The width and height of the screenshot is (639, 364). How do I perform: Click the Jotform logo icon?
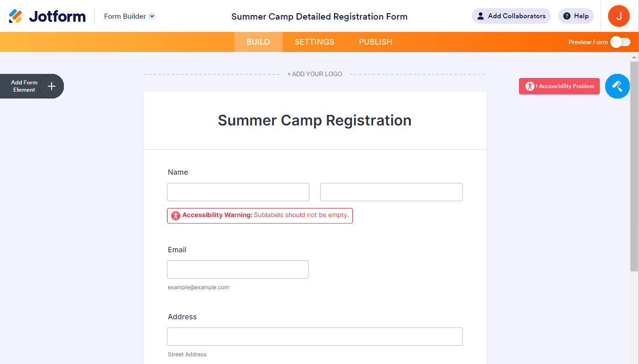click(16, 16)
